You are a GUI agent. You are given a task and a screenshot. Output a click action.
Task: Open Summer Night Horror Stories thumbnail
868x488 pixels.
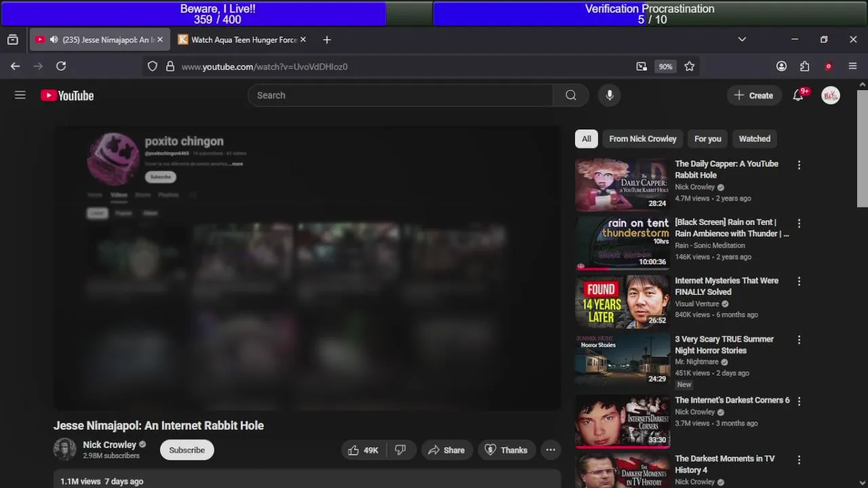pyautogui.click(x=623, y=359)
